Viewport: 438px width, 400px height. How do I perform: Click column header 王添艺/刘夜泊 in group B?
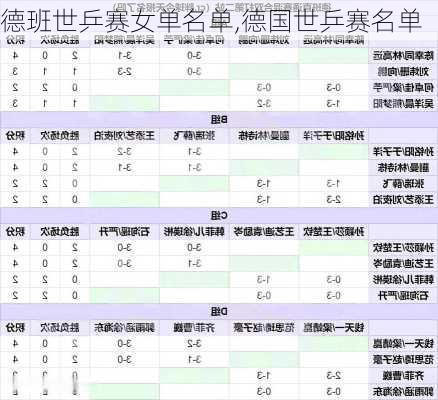[124, 136]
